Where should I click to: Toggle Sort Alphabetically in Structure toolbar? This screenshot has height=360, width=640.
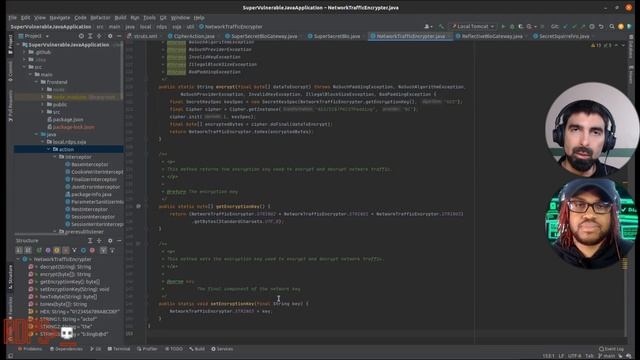(28, 250)
